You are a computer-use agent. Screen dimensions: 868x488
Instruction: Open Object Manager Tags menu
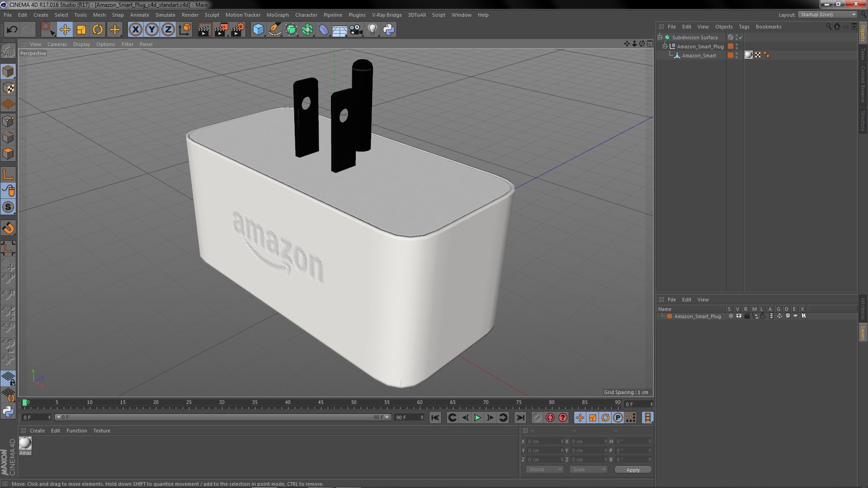pyautogui.click(x=744, y=27)
